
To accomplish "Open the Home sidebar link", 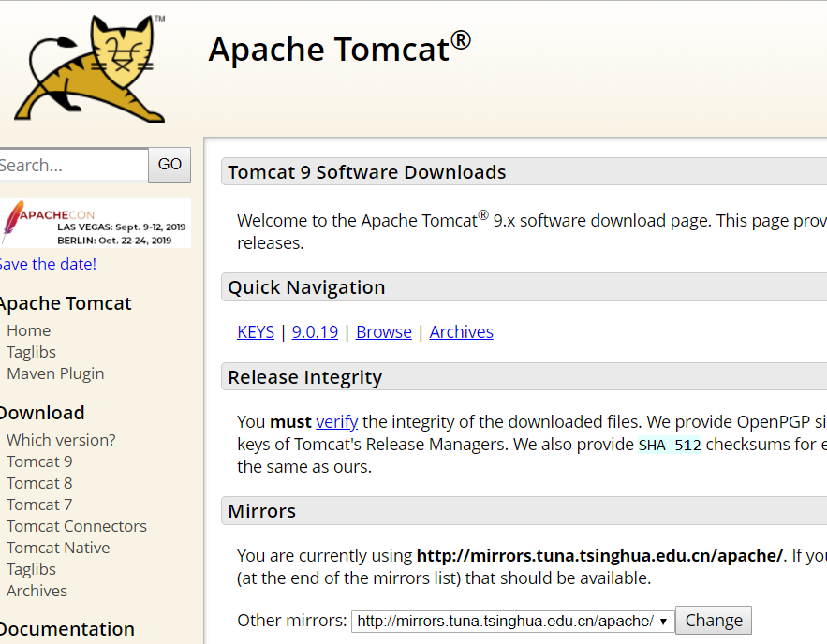I will click(x=28, y=330).
